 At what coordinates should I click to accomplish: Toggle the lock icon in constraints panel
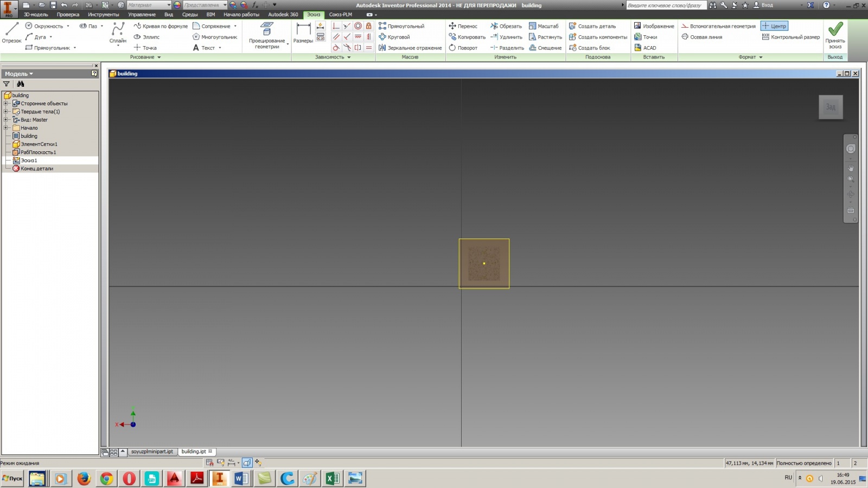pos(369,26)
